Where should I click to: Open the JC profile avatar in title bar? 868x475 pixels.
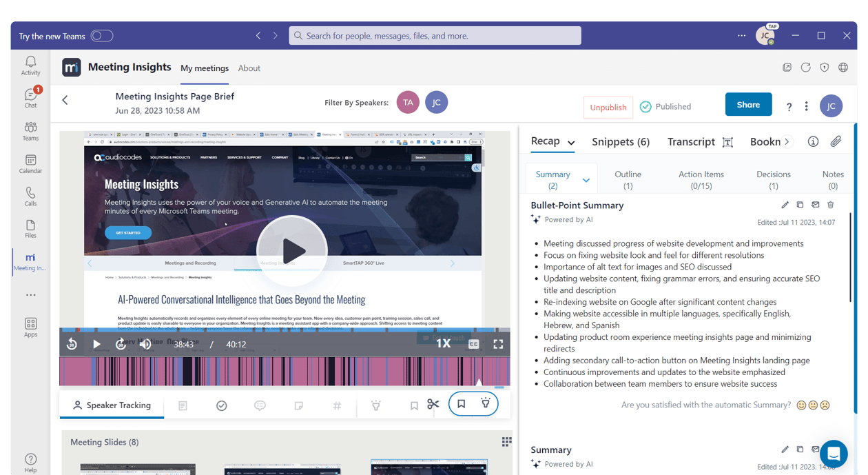point(765,36)
